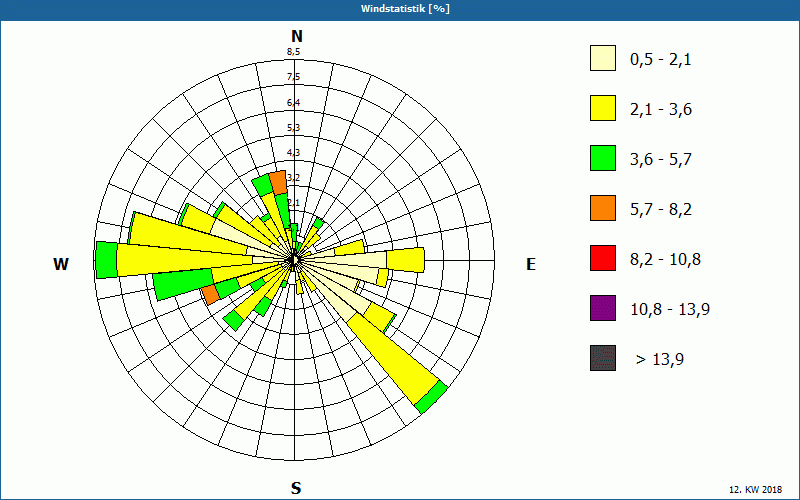Click the legend label '5,7 - 8,2'
800x500 pixels.
(x=661, y=210)
